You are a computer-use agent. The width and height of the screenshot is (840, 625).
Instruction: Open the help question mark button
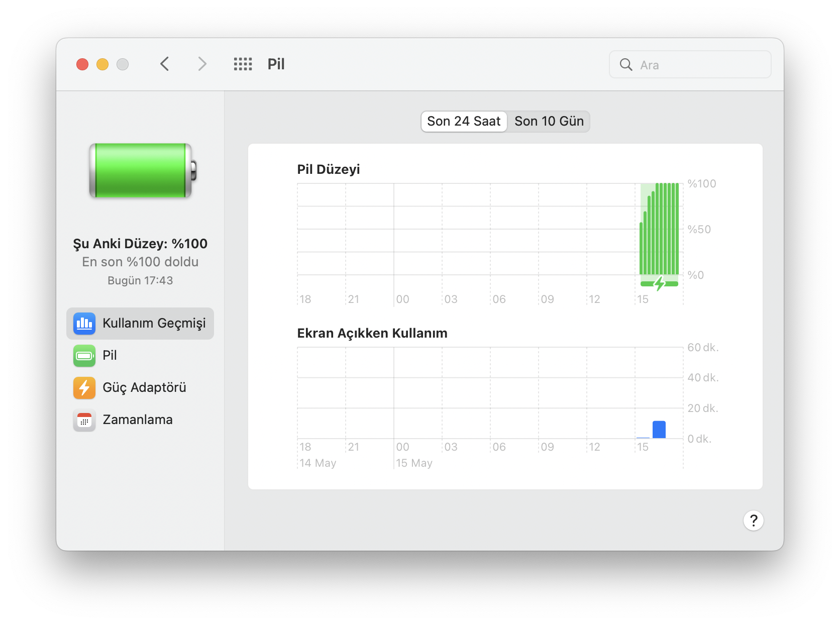pos(753,520)
